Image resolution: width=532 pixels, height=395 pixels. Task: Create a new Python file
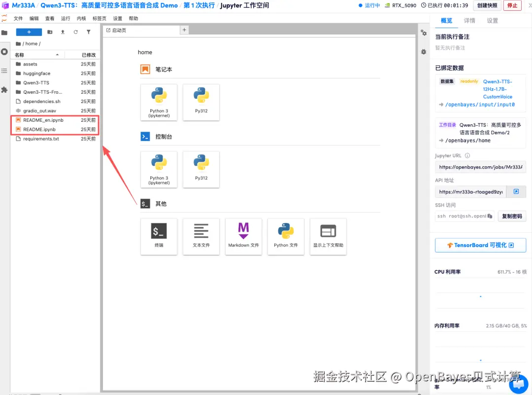(286, 237)
